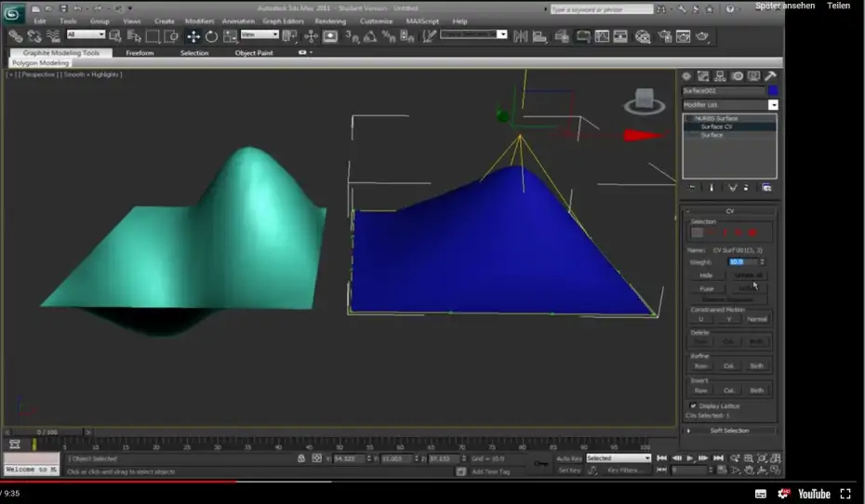This screenshot has height=504, width=865.
Task: Click Später ansehen on the video
Action: (785, 6)
